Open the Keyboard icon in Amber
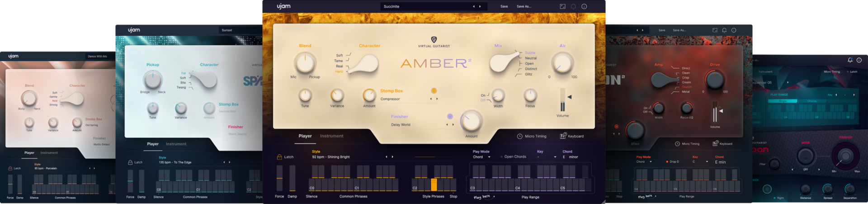This screenshot has height=204, width=868. coord(563,136)
